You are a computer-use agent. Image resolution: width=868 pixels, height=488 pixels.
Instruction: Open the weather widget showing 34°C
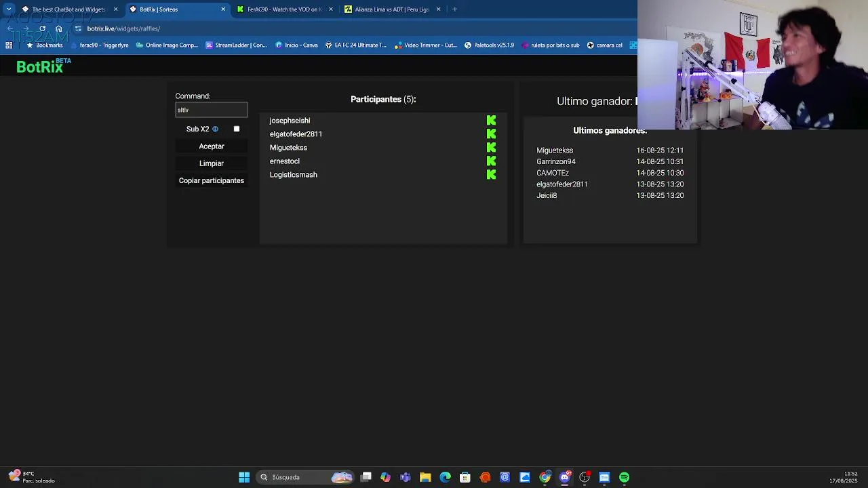(32, 477)
